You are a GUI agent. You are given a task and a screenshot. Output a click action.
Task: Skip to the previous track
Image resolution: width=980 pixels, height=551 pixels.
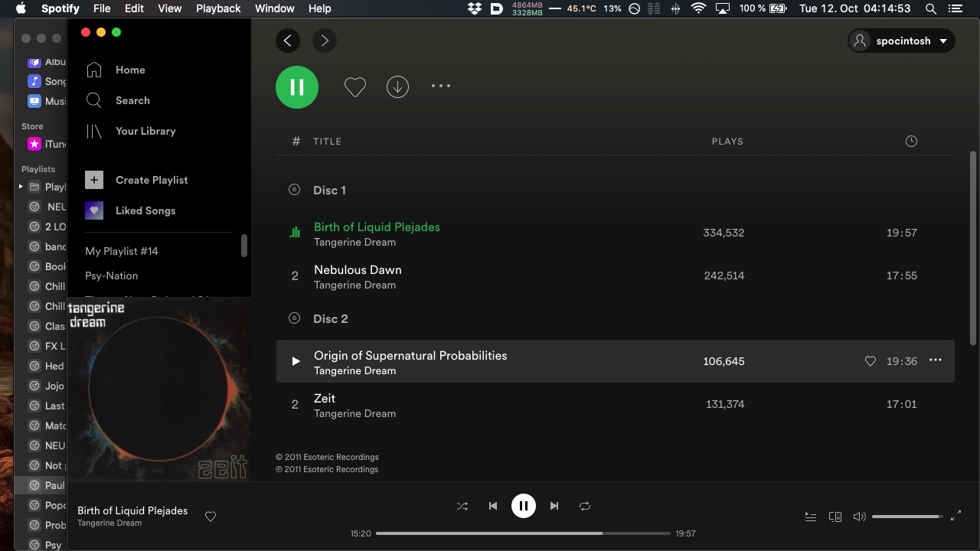click(x=493, y=506)
